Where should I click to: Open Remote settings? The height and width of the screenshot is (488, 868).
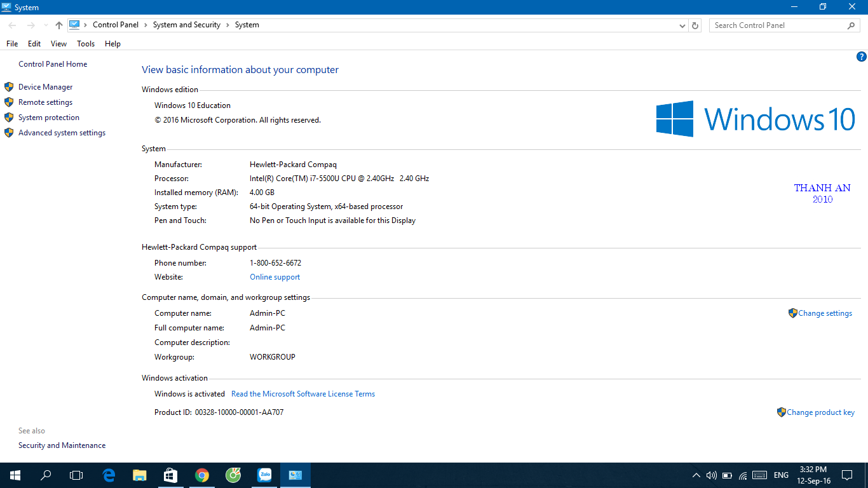coord(46,102)
